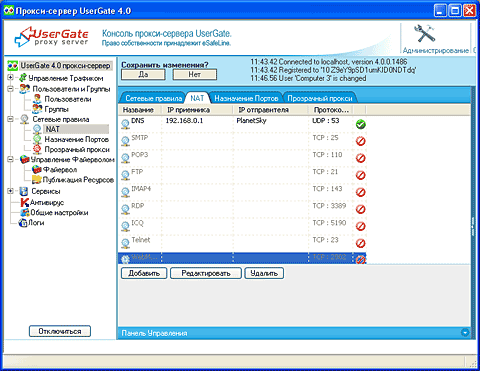Toggle the disabled status of Telnet rule

click(360, 243)
